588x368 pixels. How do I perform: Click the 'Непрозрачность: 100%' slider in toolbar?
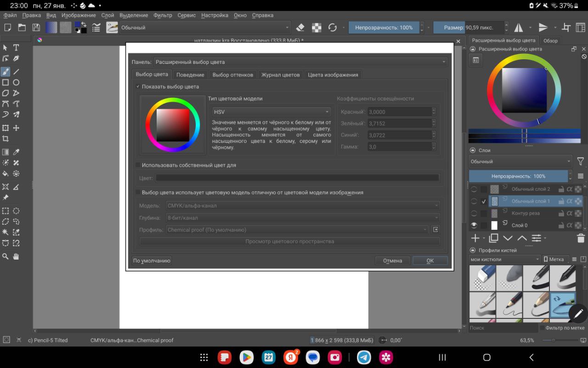(384, 28)
